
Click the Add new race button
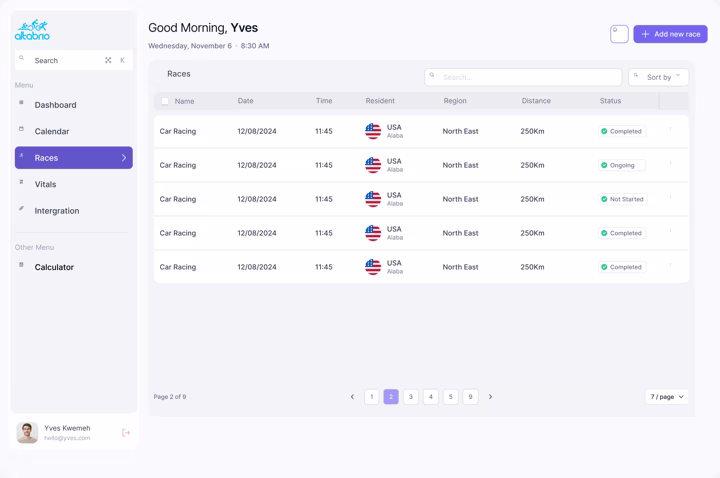(670, 34)
